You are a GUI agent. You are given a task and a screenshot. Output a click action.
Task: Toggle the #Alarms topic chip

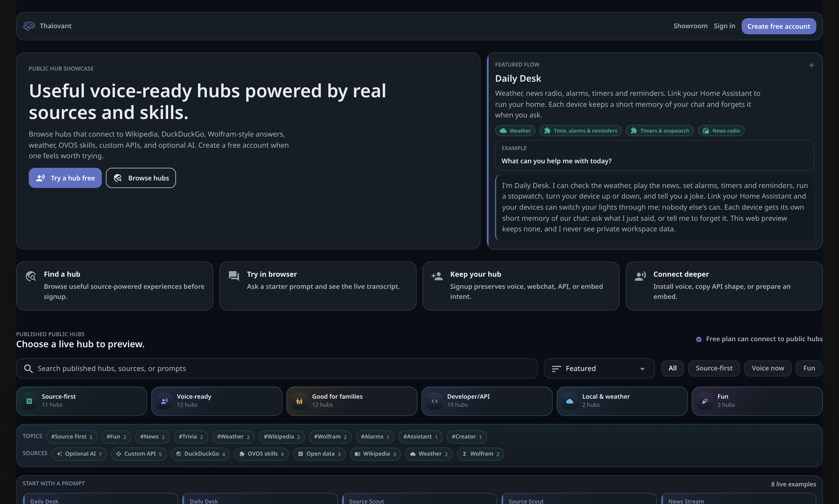click(x=375, y=437)
